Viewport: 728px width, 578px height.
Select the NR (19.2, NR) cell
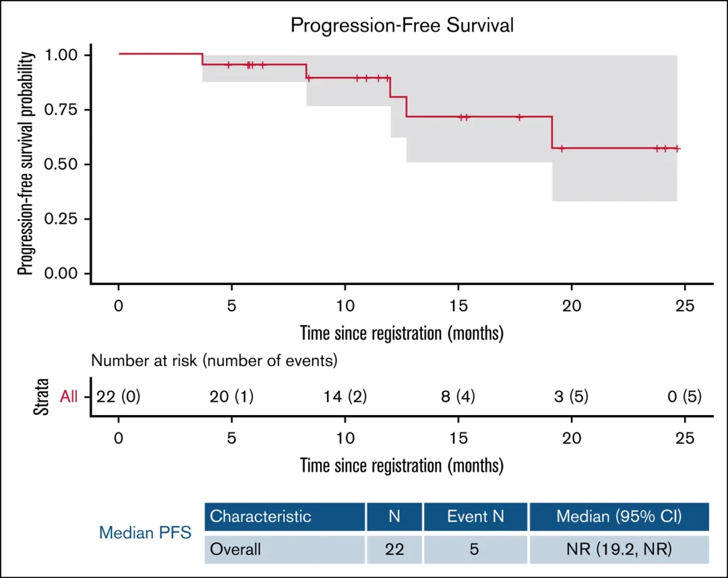[619, 549]
